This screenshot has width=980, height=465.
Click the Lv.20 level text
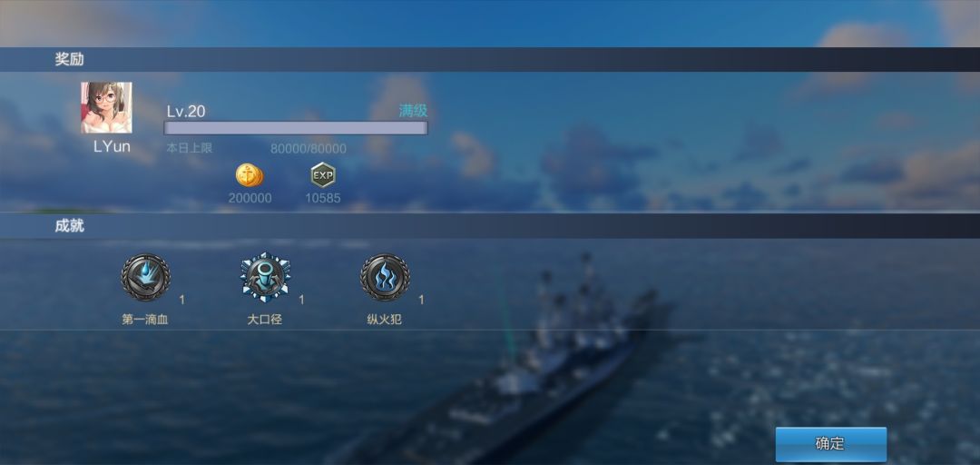click(x=186, y=112)
